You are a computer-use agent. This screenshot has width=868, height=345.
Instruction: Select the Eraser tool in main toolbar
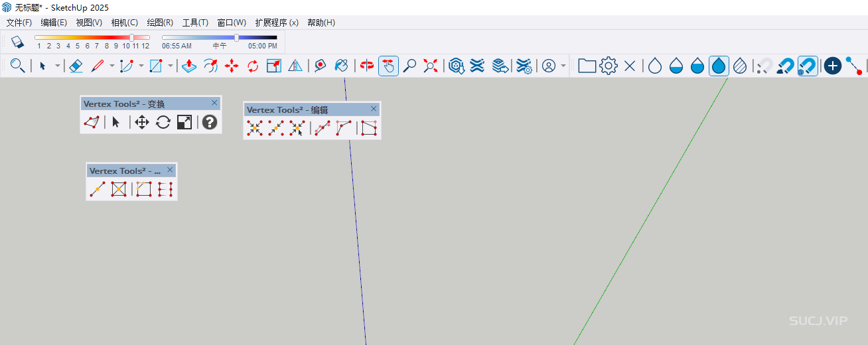[x=76, y=66]
